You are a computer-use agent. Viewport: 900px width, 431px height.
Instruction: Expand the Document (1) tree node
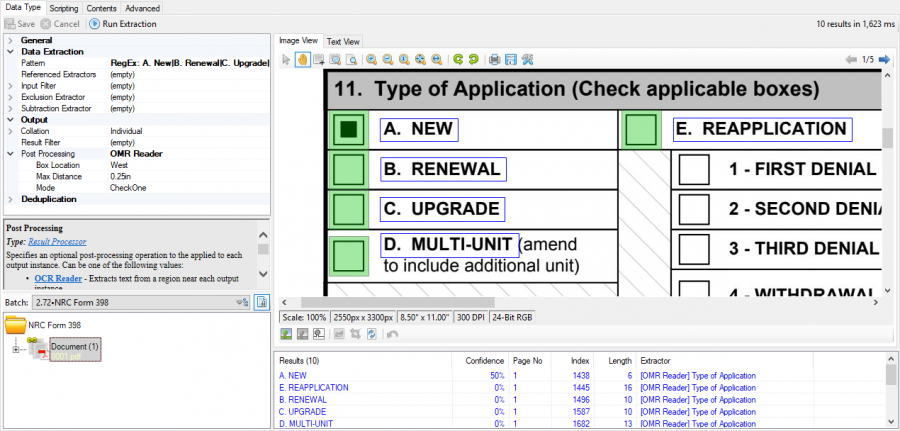(16, 349)
